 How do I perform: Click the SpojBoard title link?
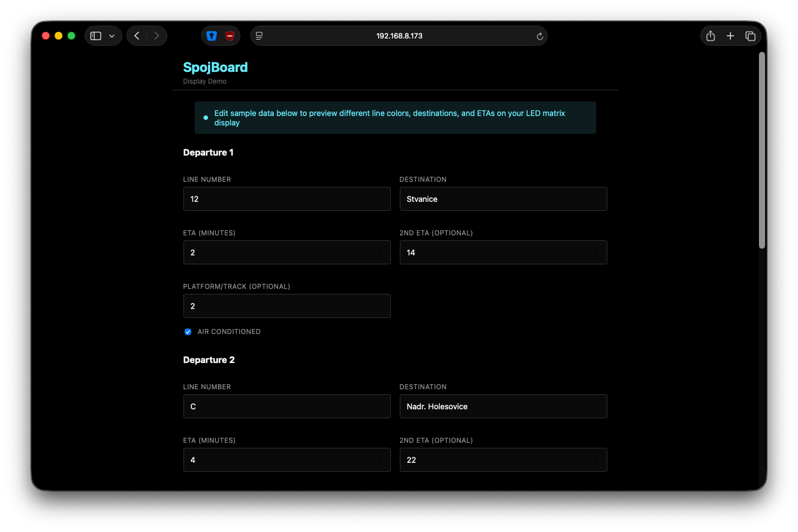coord(215,67)
